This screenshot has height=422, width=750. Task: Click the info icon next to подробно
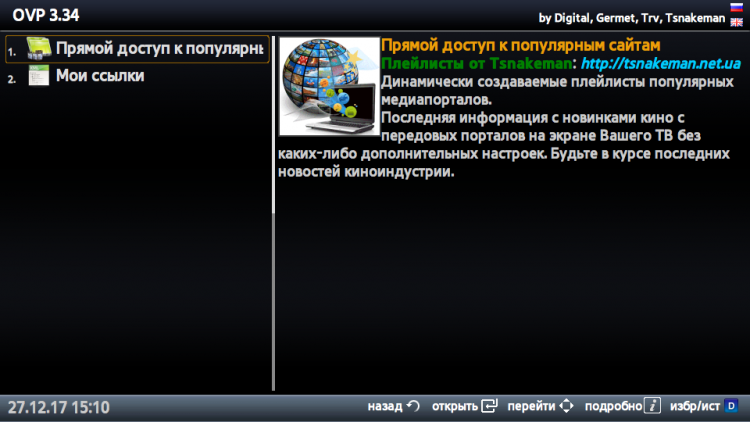coord(652,406)
